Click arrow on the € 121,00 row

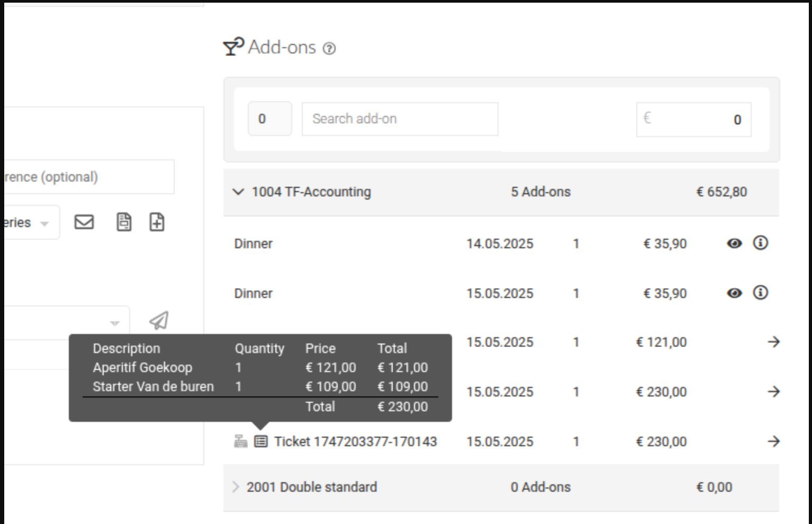pos(774,342)
